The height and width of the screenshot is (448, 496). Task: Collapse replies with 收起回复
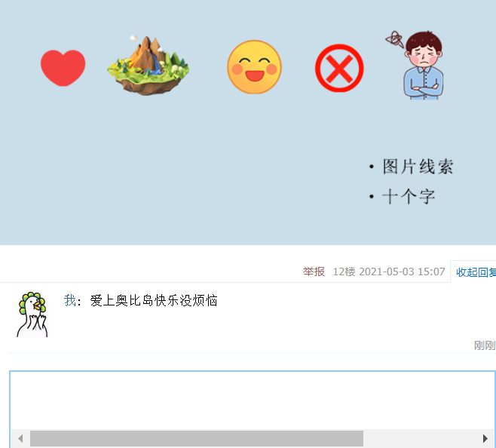476,272
